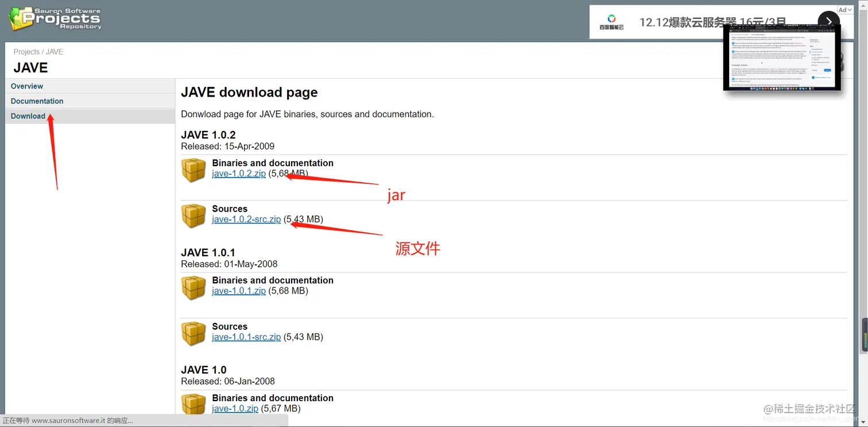Open the 12.12 cloud server ad banner
The image size is (868, 427).
tap(721, 22)
